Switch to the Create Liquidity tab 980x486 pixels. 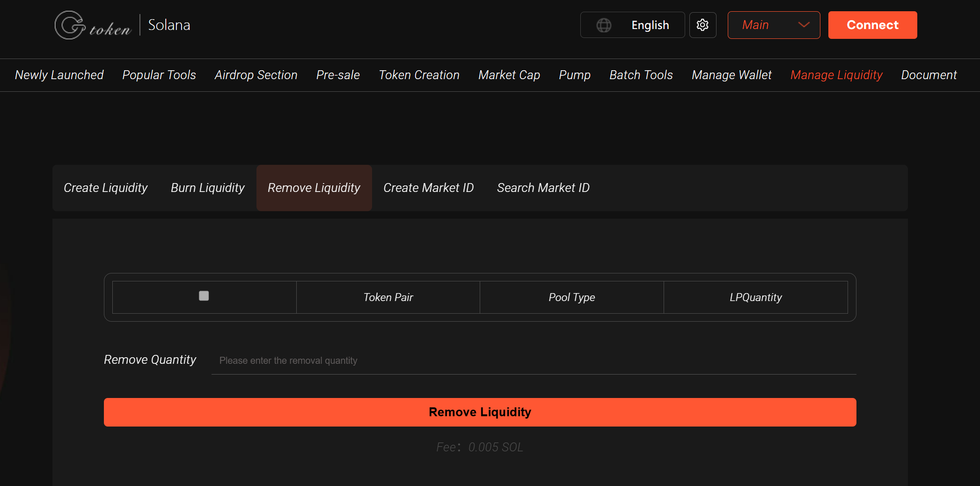tap(105, 188)
